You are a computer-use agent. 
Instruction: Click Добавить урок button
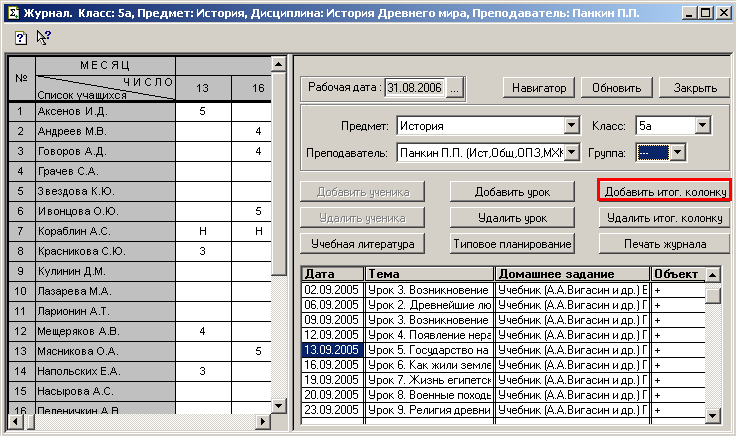(x=511, y=191)
